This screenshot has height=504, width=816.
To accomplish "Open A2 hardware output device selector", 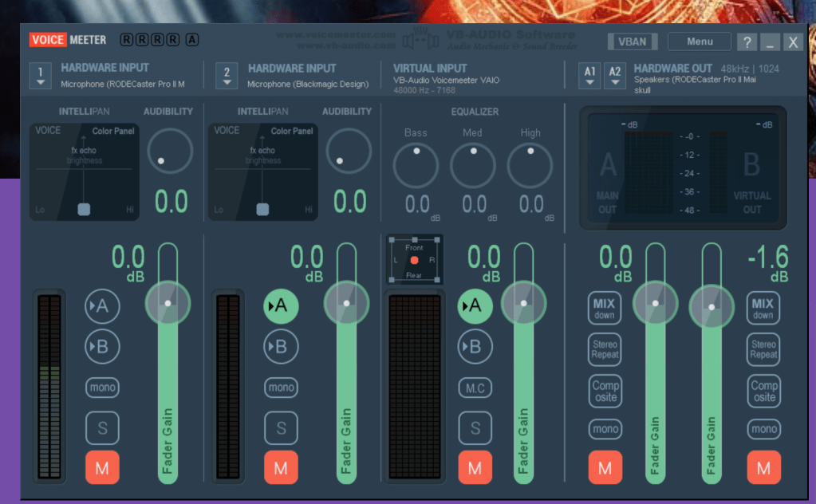I will click(615, 76).
